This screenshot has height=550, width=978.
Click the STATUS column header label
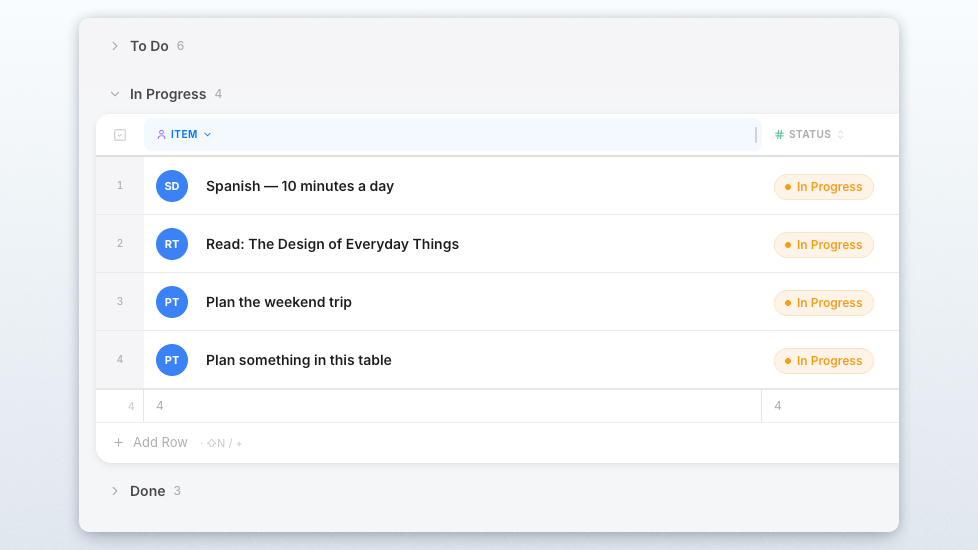pos(810,135)
